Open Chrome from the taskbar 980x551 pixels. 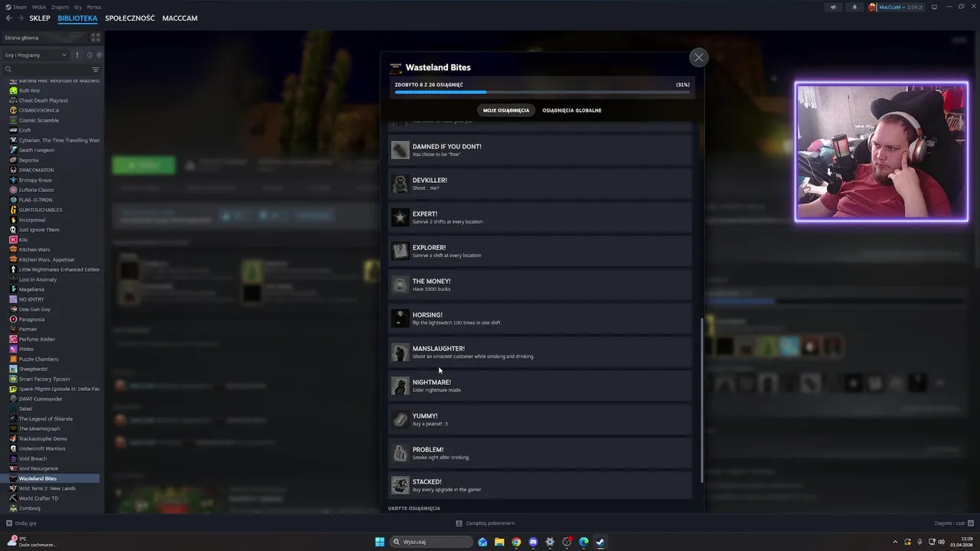tap(516, 542)
